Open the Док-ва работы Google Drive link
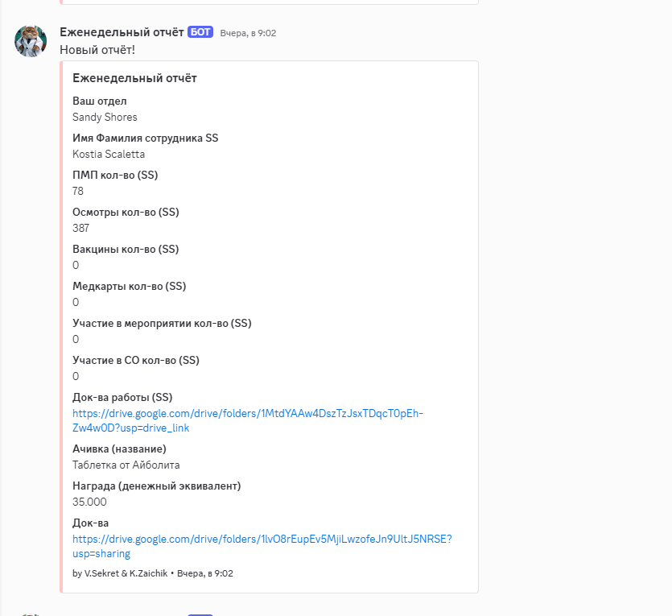The height and width of the screenshot is (616, 672). 247,420
